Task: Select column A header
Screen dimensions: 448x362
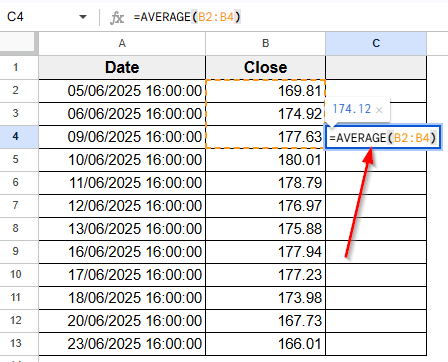Action: (x=122, y=43)
